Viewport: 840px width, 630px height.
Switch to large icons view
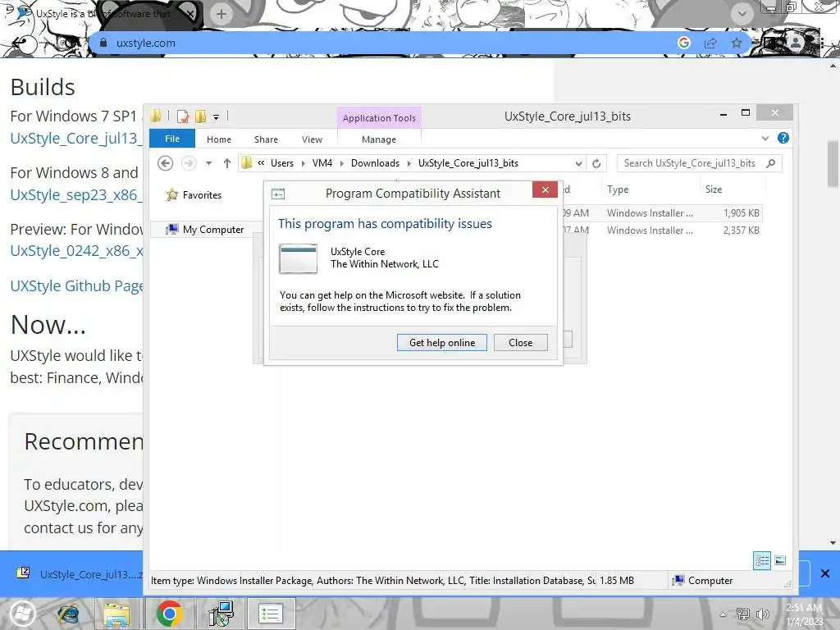click(781, 561)
